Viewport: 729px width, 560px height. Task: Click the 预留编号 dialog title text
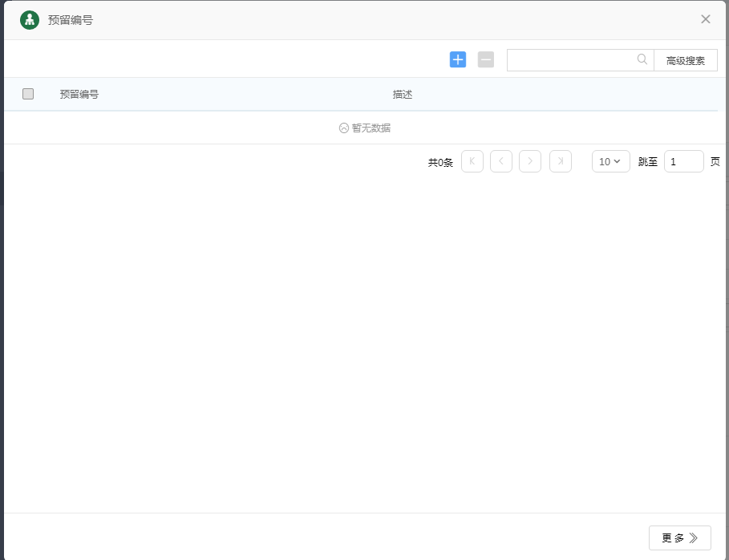(x=71, y=20)
